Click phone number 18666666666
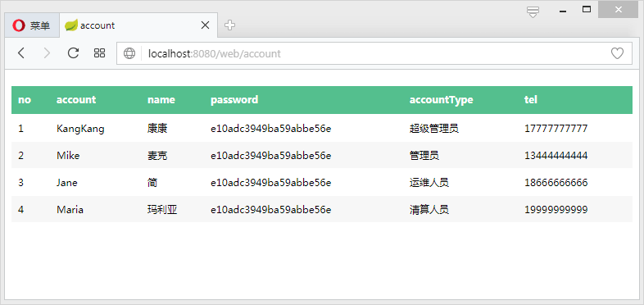 (556, 183)
